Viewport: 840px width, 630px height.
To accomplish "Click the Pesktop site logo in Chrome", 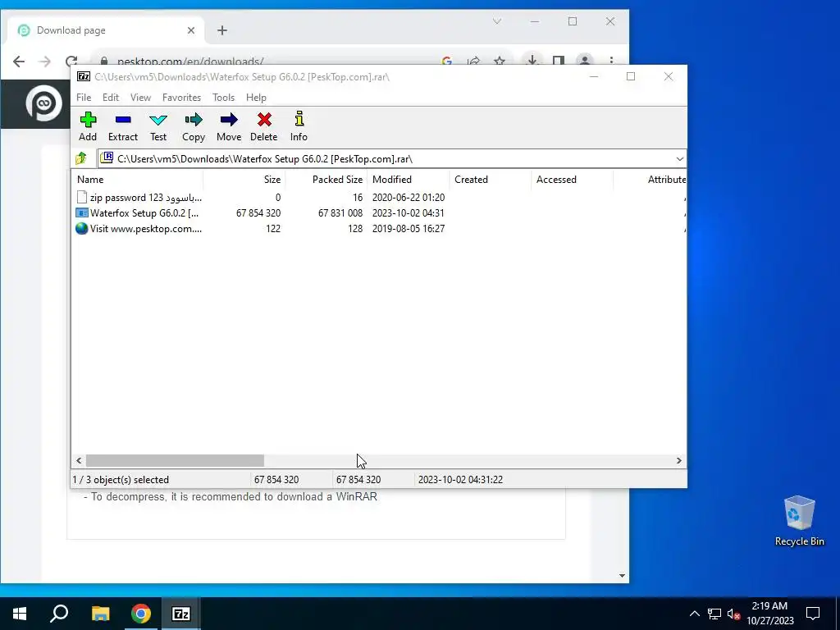I will point(44,103).
